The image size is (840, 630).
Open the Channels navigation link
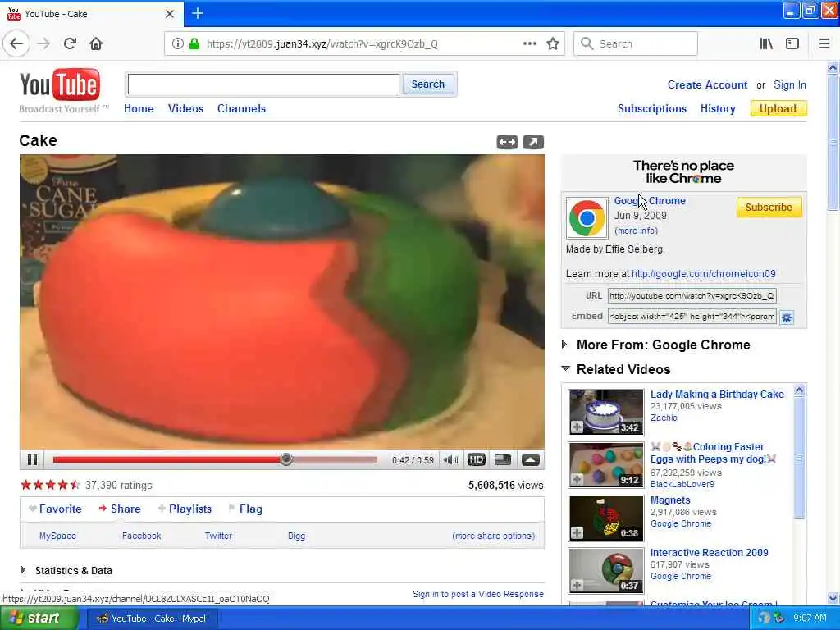[x=242, y=108]
